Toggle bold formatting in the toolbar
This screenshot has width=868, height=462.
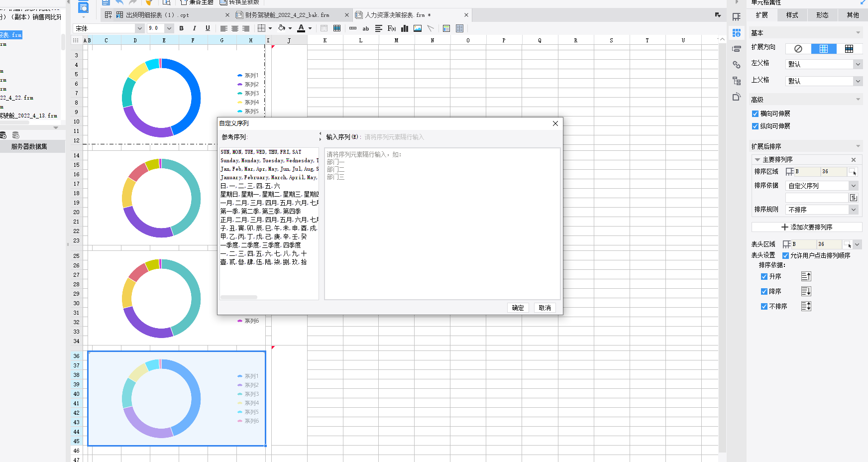182,28
